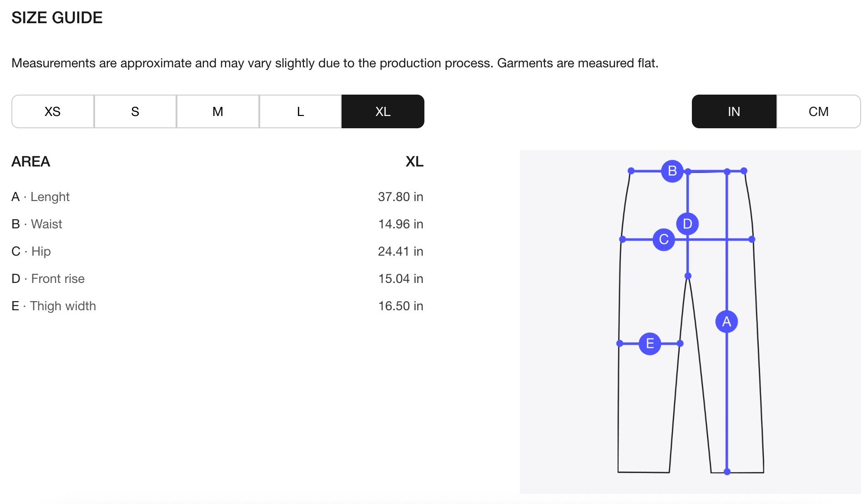Click the B · Waist row label

[x=37, y=224]
